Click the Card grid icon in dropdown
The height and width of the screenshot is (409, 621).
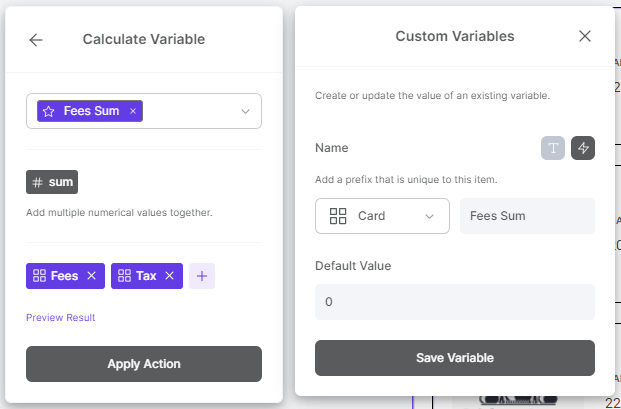(x=338, y=216)
